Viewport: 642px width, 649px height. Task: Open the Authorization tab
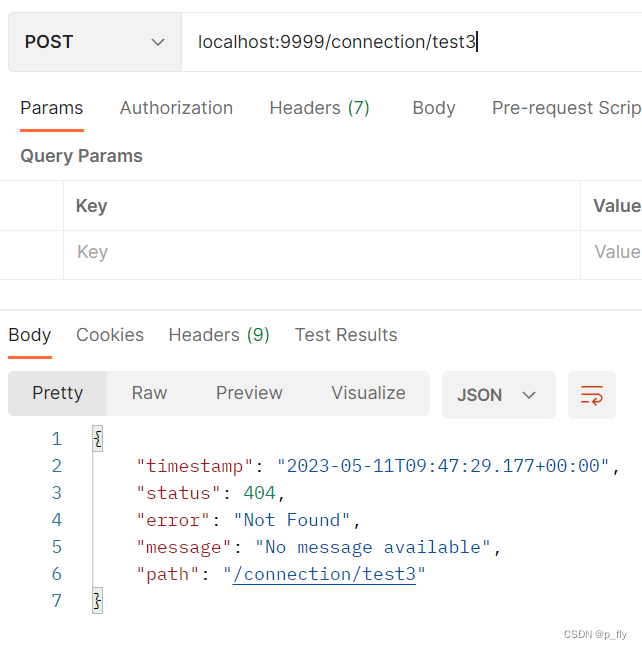click(176, 108)
